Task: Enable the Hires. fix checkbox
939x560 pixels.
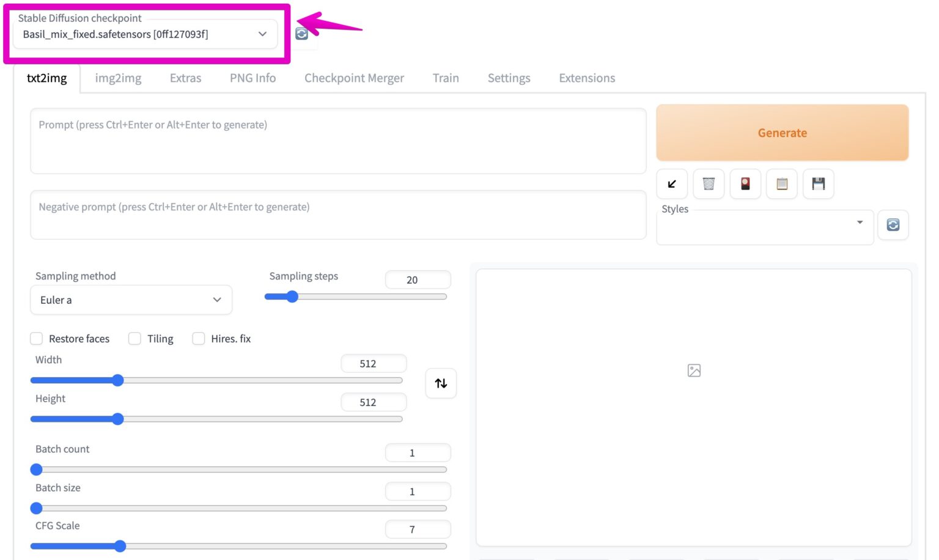Action: pyautogui.click(x=199, y=339)
